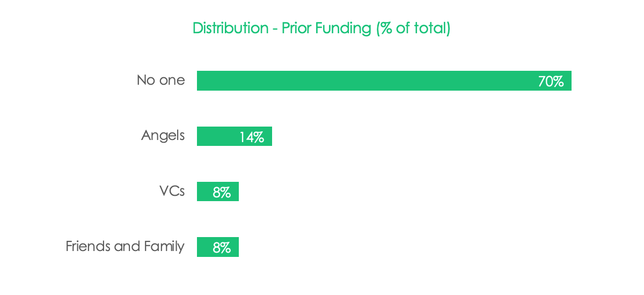
Task: Select the green Angels bar
Action: [235, 136]
